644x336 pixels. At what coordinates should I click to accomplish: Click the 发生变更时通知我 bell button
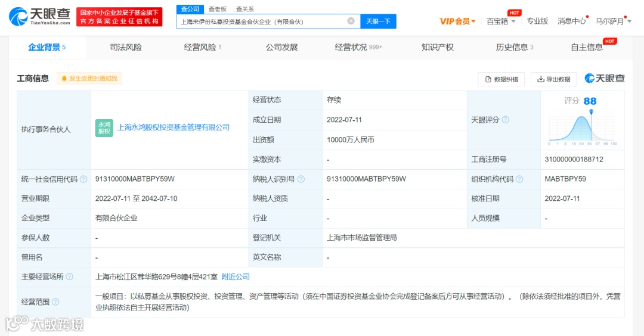point(89,79)
